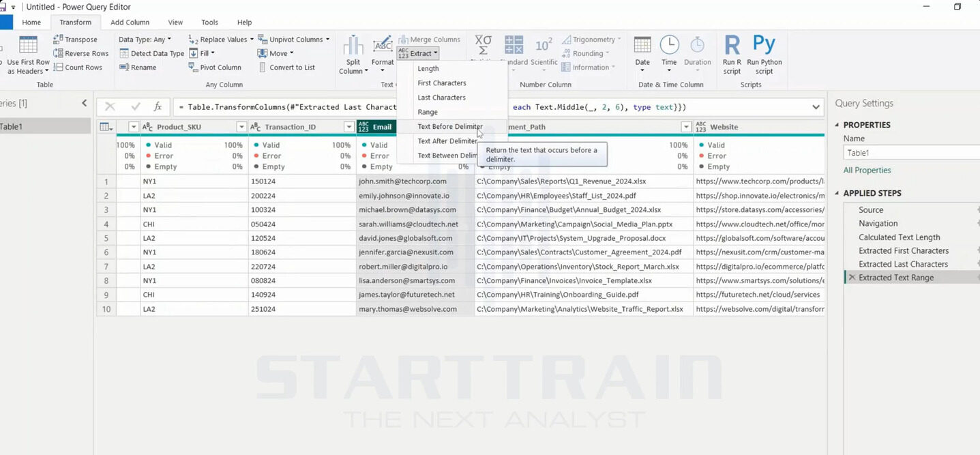
Task: Open the Replace Values dropdown
Action: pyautogui.click(x=221, y=40)
